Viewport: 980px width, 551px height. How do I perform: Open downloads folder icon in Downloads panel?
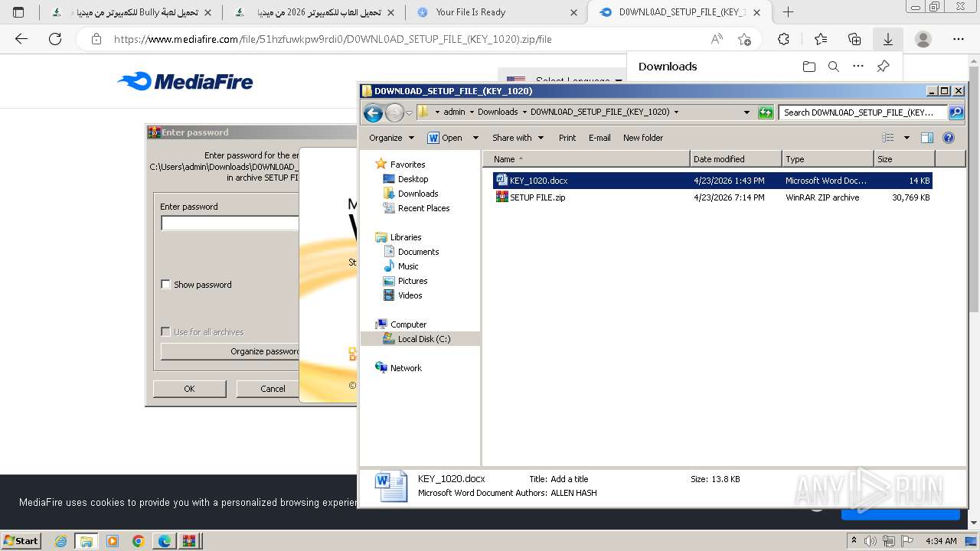(809, 67)
